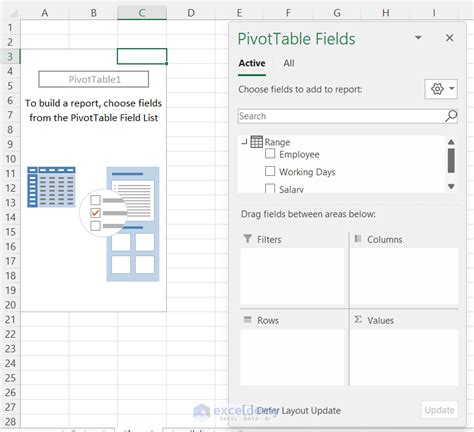This screenshot has width=474, height=432.
Task: Open the PivotTable Fields task pane options arrow
Action: 418,38
